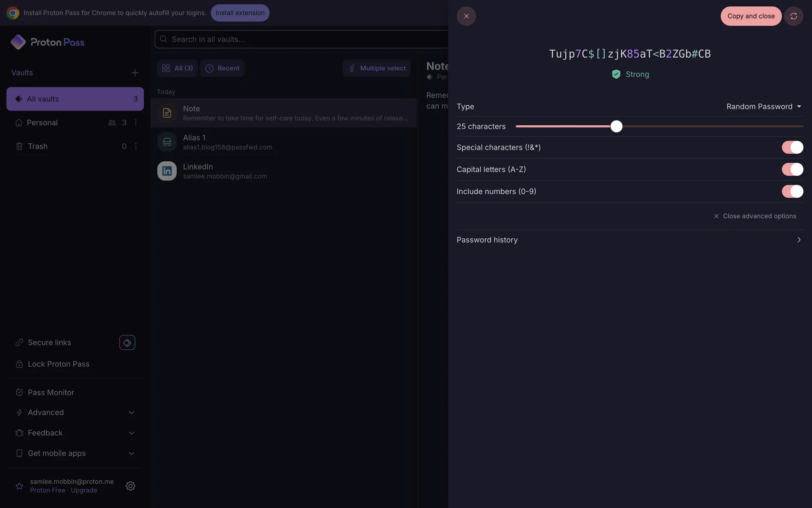Click the settings gear icon
Screen dimensions: 812x508
(130, 486)
